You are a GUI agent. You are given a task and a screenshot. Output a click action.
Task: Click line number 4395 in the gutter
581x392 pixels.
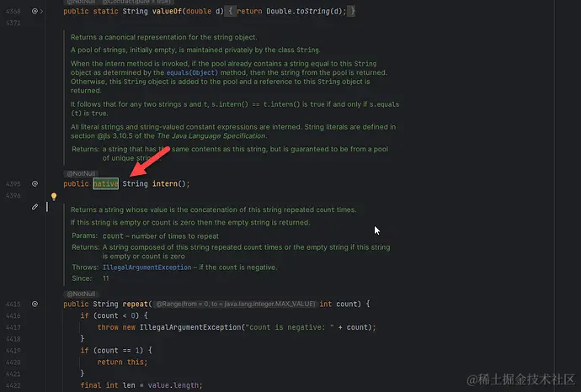tap(13, 184)
